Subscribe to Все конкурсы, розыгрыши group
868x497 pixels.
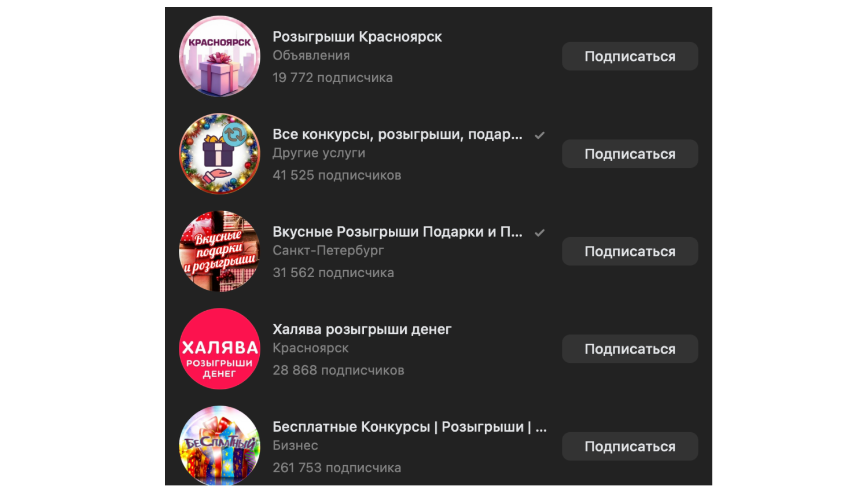tap(630, 154)
